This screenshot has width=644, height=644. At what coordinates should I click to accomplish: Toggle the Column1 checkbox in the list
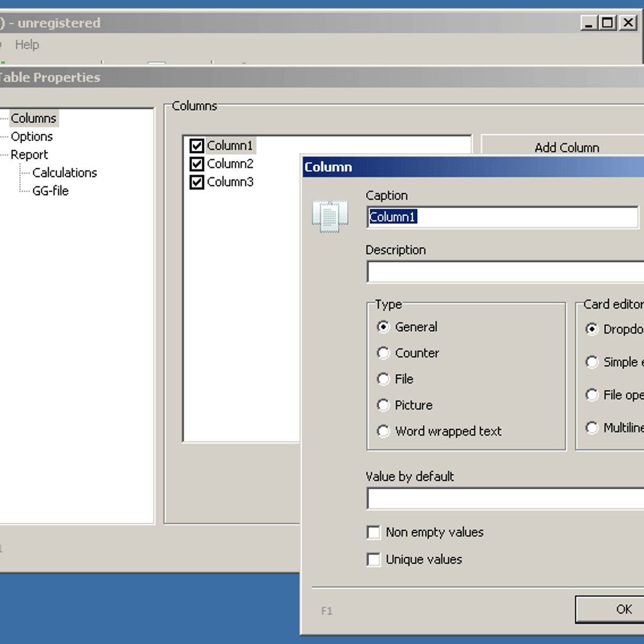tap(197, 145)
